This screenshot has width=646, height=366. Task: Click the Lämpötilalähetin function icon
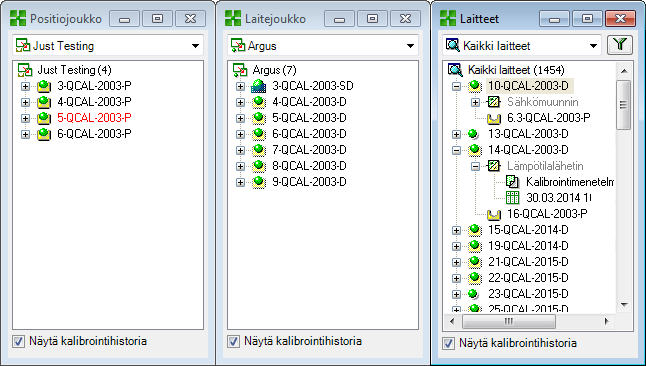pyautogui.click(x=494, y=166)
